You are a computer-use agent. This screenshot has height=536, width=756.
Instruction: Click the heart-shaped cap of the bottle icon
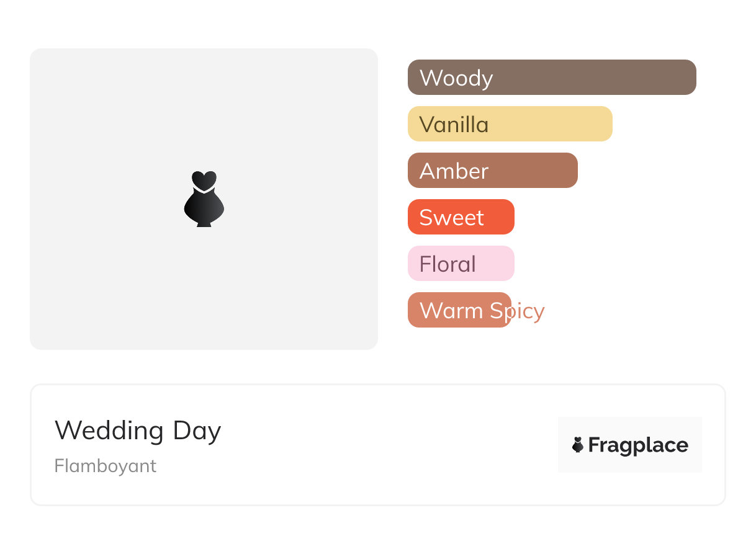pyautogui.click(x=204, y=180)
